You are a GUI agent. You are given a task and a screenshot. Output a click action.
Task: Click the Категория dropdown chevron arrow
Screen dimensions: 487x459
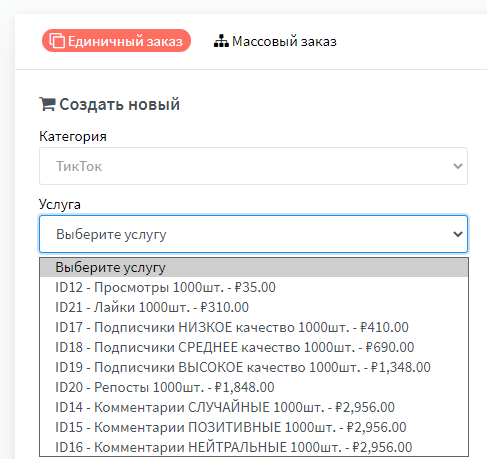click(458, 166)
